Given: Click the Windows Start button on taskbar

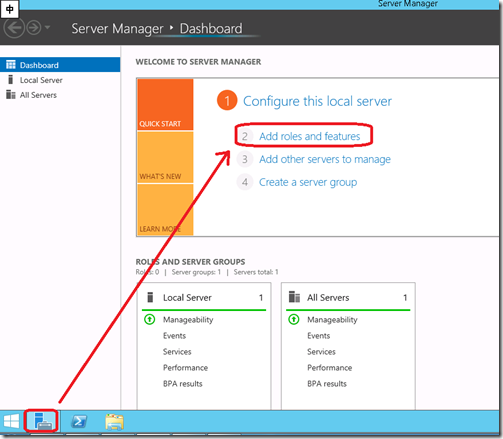Looking at the screenshot, I should point(11,421).
